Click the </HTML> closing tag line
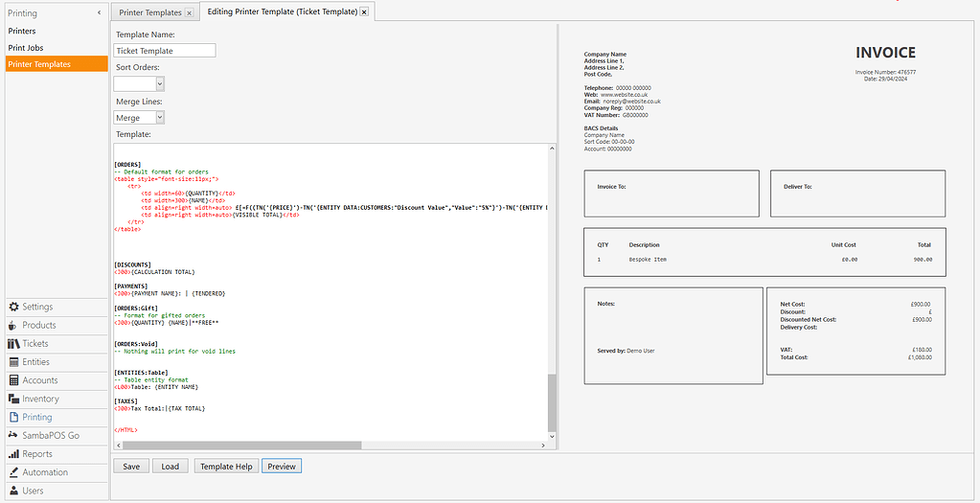Image resolution: width=980 pixels, height=503 pixels. (x=126, y=430)
